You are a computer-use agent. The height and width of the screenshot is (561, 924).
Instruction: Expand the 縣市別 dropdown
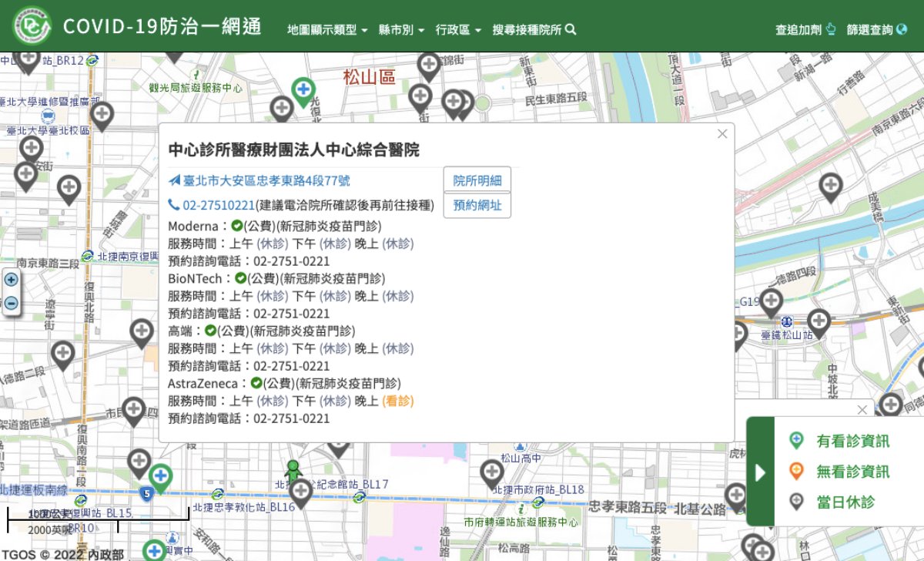tap(401, 29)
